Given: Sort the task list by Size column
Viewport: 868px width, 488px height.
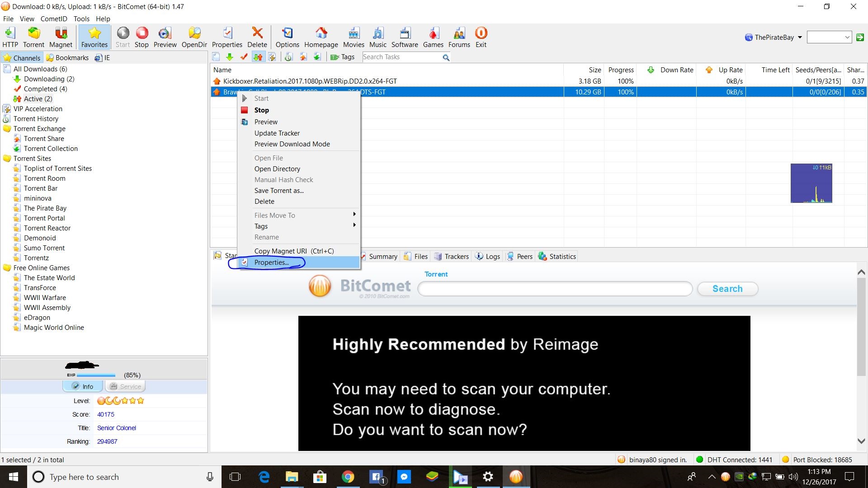Looking at the screenshot, I should point(584,70).
